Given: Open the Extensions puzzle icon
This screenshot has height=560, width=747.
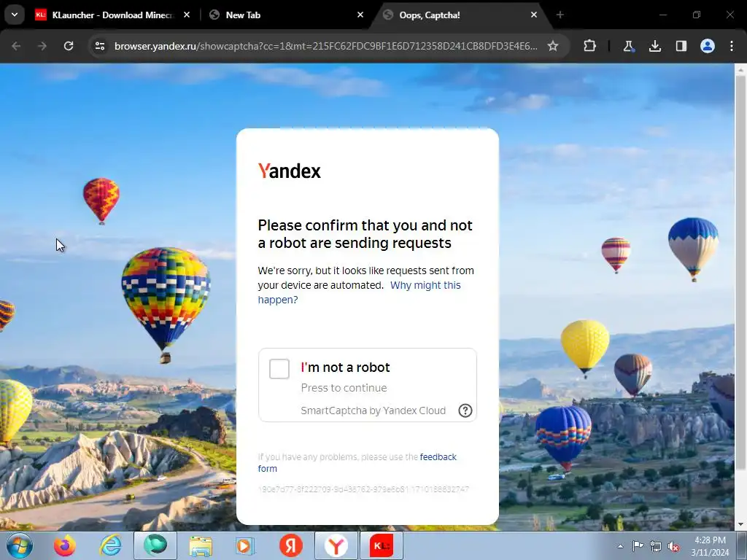Looking at the screenshot, I should click(x=589, y=46).
